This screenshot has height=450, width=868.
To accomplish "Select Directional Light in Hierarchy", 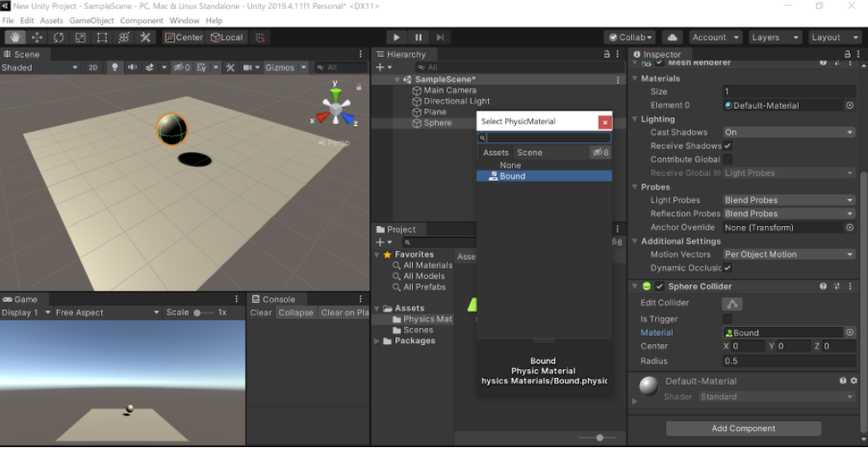I will coord(456,101).
